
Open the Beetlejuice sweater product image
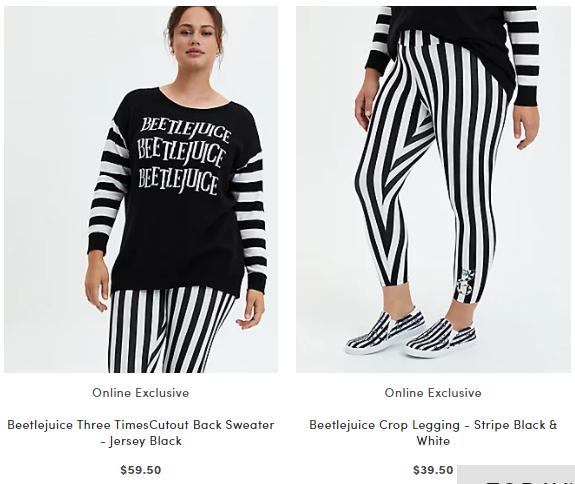coord(141,189)
